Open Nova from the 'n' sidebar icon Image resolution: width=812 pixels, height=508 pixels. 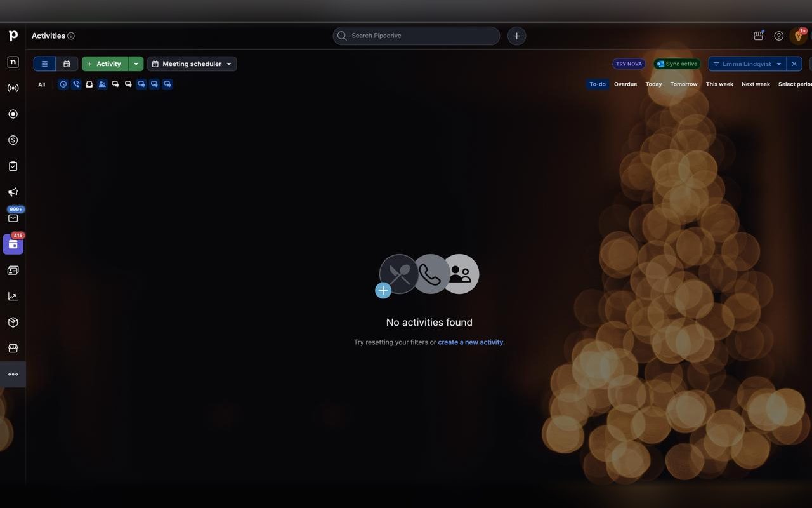pyautogui.click(x=13, y=62)
